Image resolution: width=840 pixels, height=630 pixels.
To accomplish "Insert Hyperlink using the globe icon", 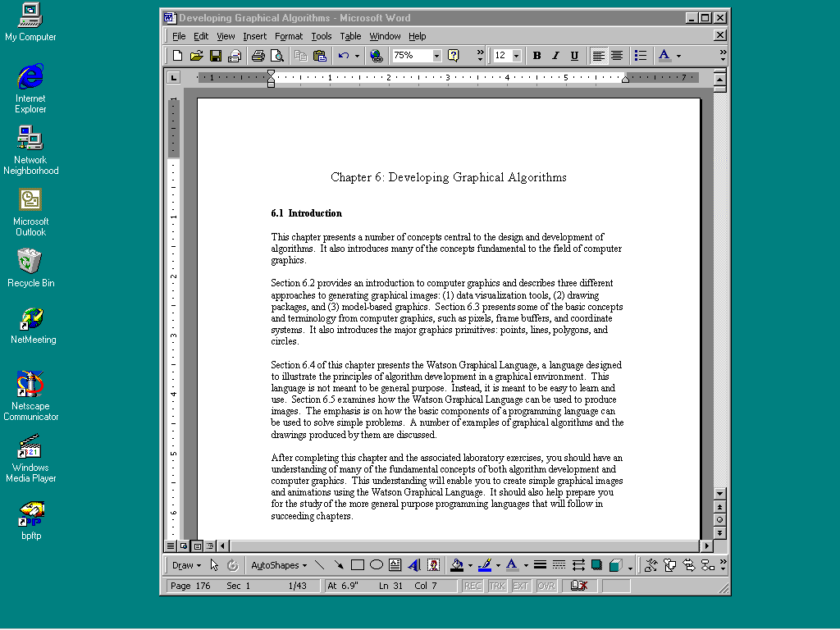I will point(376,56).
